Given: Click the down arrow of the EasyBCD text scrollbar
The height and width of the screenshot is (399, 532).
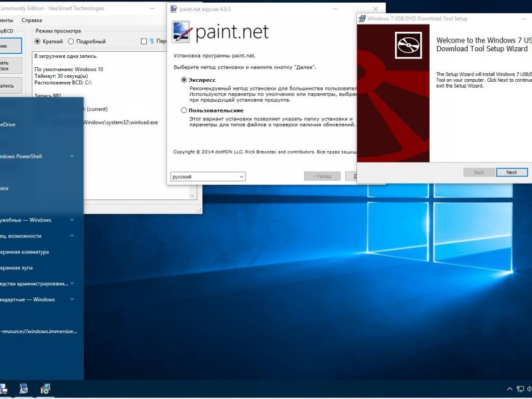Looking at the screenshot, I should click(192, 196).
